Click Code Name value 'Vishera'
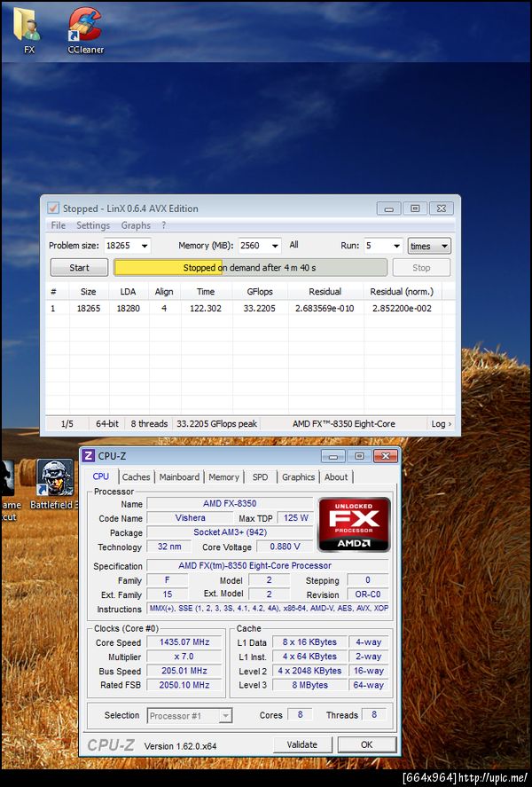 point(190,518)
